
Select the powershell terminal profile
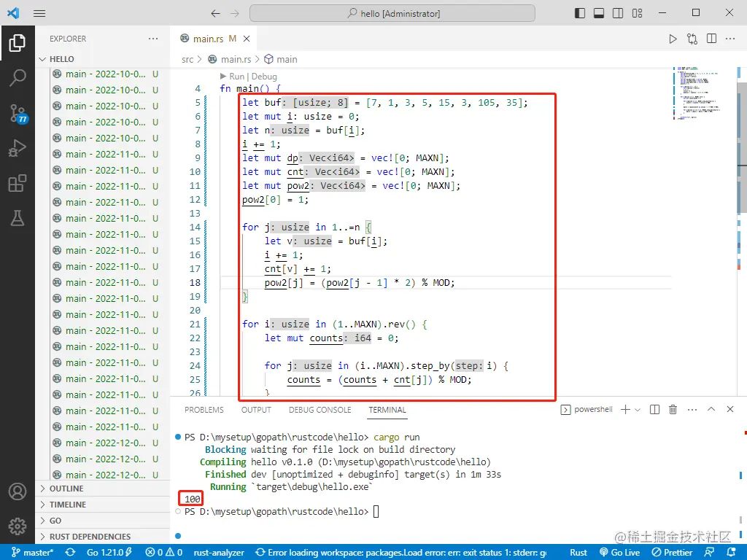(x=587, y=410)
